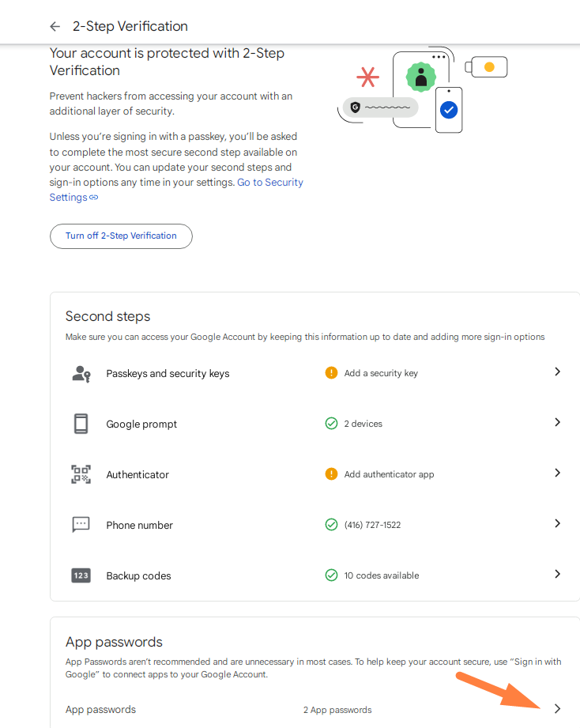Expand the Backup codes chevron
Viewport: 580px width, 728px height.
point(557,574)
